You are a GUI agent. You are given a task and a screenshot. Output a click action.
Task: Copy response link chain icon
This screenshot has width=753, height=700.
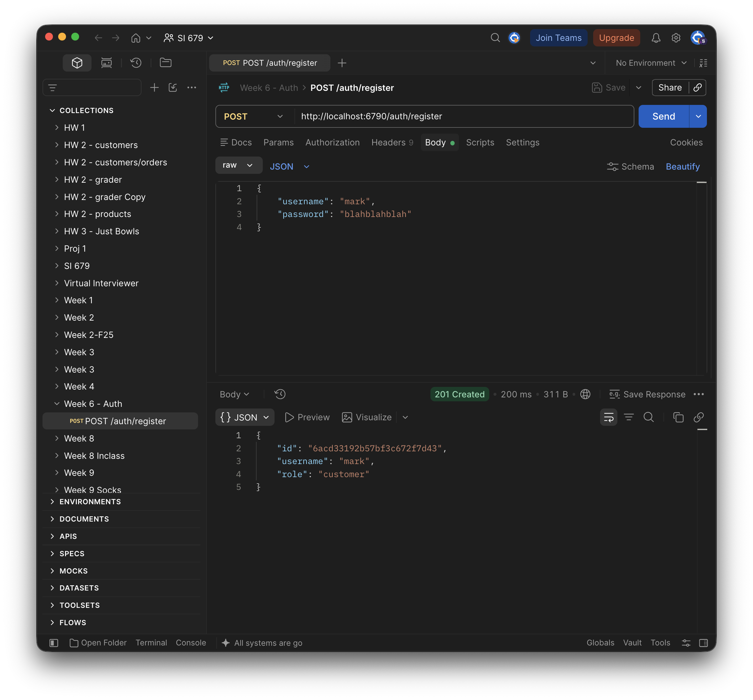coord(698,417)
